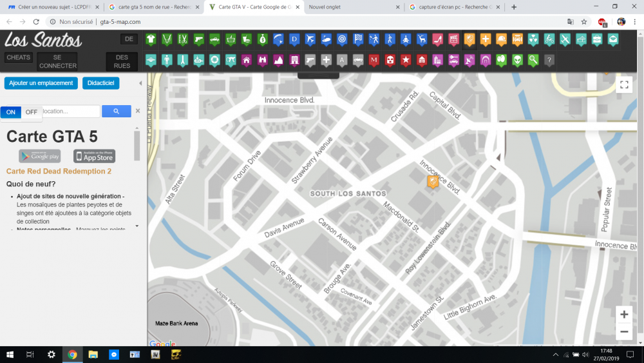The width and height of the screenshot is (644, 363).
Task: Switch the toggle to ON
Action: (x=11, y=112)
